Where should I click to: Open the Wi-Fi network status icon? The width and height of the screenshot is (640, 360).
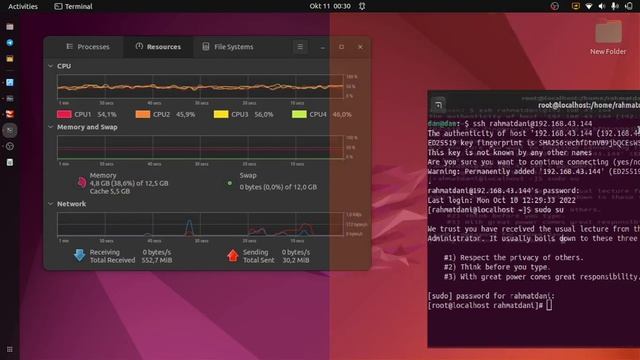[x=589, y=6]
